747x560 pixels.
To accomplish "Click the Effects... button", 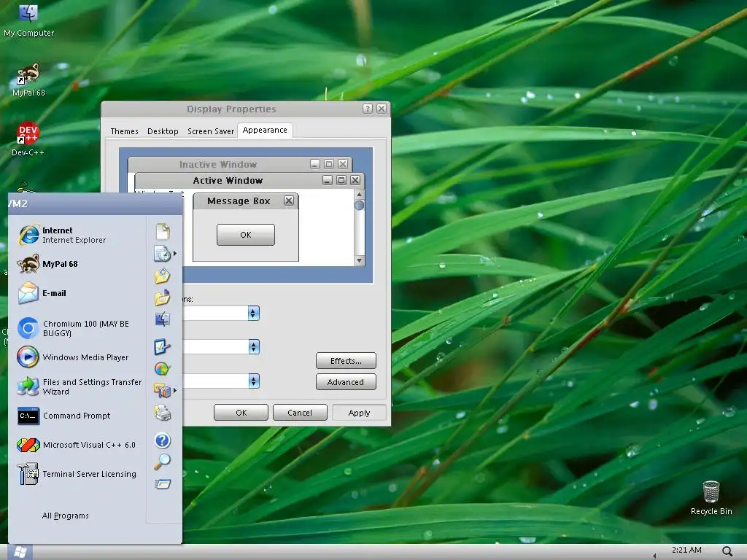I will click(346, 361).
